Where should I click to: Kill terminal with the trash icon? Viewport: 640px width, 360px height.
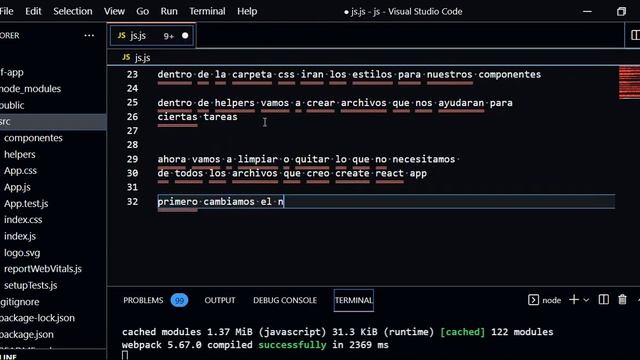click(x=622, y=300)
